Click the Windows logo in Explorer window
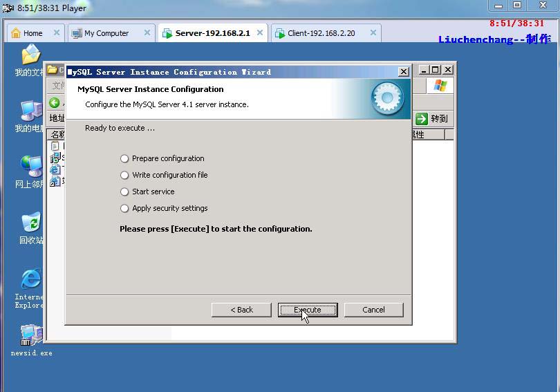Viewport: 560px width, 392px height. coord(440,86)
